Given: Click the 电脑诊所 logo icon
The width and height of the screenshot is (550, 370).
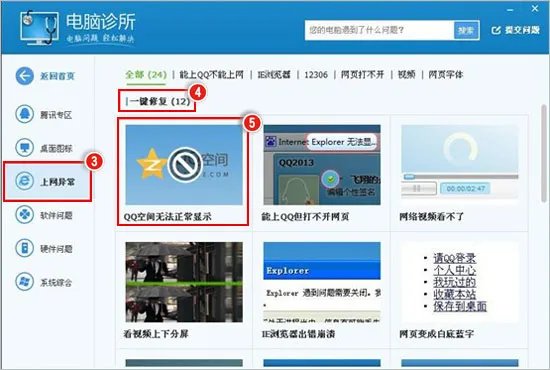Looking at the screenshot, I should pyautogui.click(x=39, y=27).
